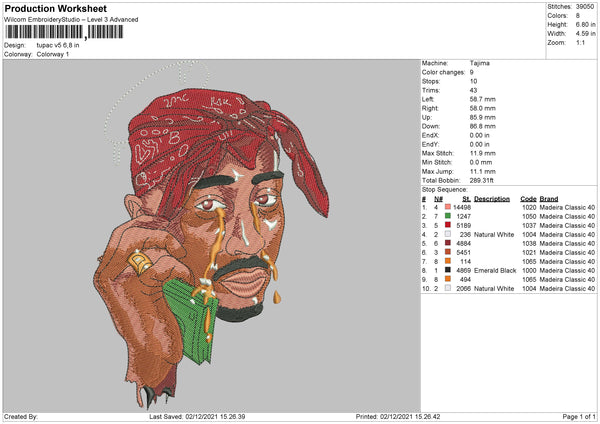Screen dimensions: 600x424
Task: Click the Width value 4.59 in
Action: [585, 34]
